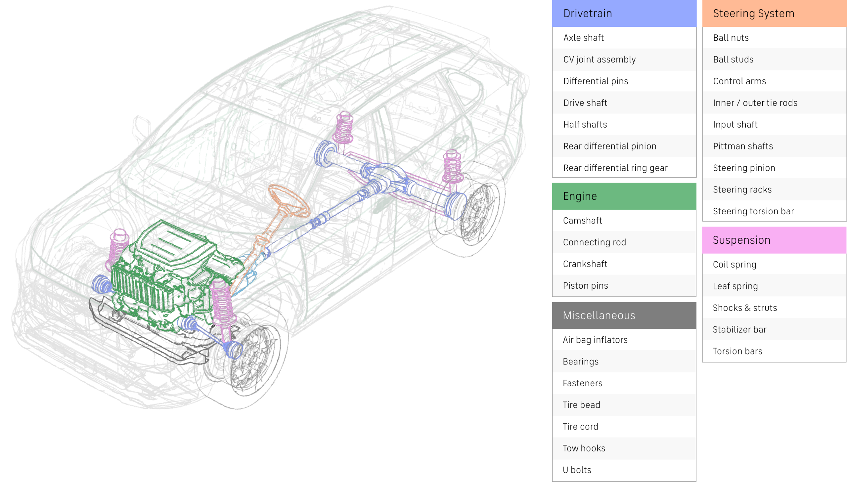Screen dimensions: 847x504
Task: Click the Torsion bars entry
Action: coord(774,352)
